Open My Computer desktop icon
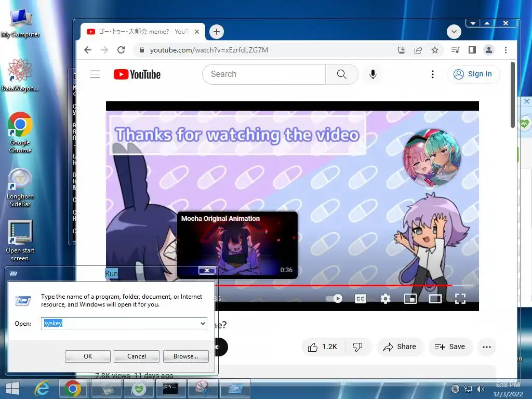Screen dimensions: 532x399 point(20,23)
